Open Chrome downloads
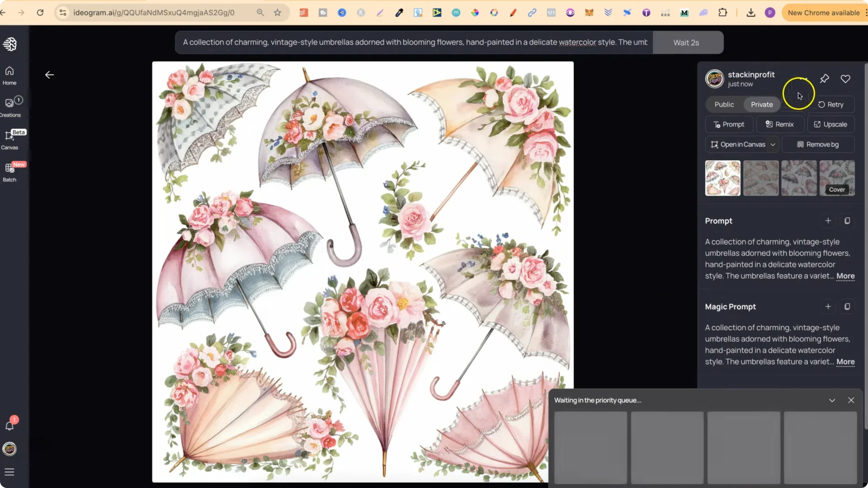 [x=750, y=13]
